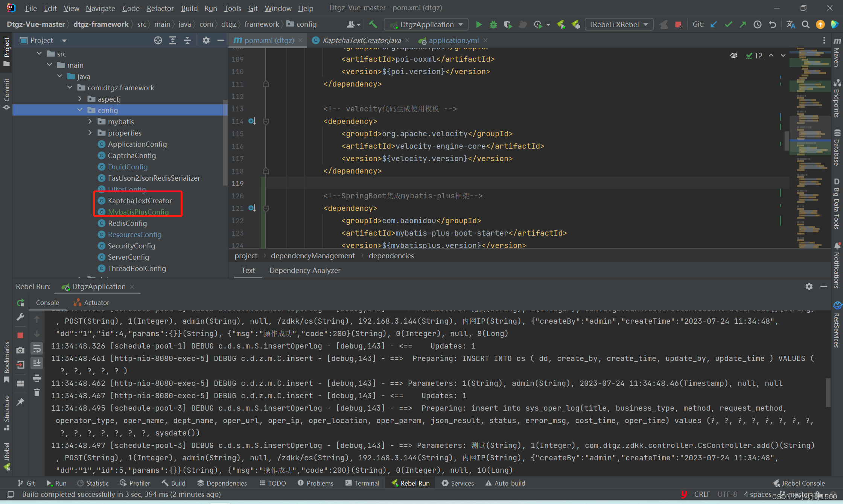Clear console with trash icon
The width and height of the screenshot is (843, 504).
coord(37,393)
